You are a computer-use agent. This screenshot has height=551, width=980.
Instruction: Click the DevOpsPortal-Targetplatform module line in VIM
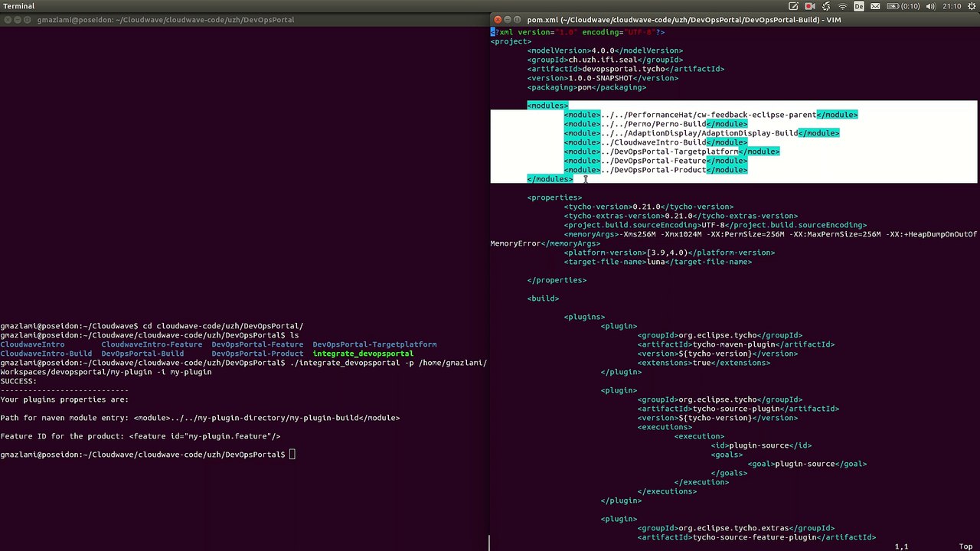tap(671, 152)
